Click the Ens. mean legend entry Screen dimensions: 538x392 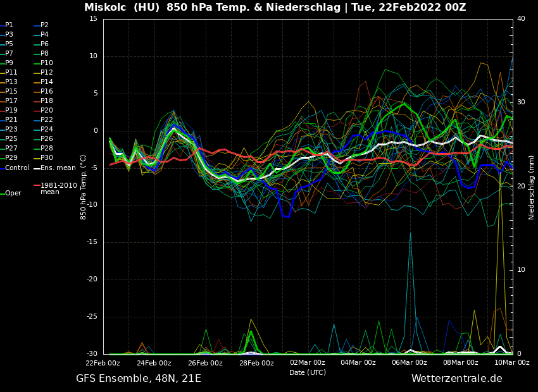pos(58,168)
